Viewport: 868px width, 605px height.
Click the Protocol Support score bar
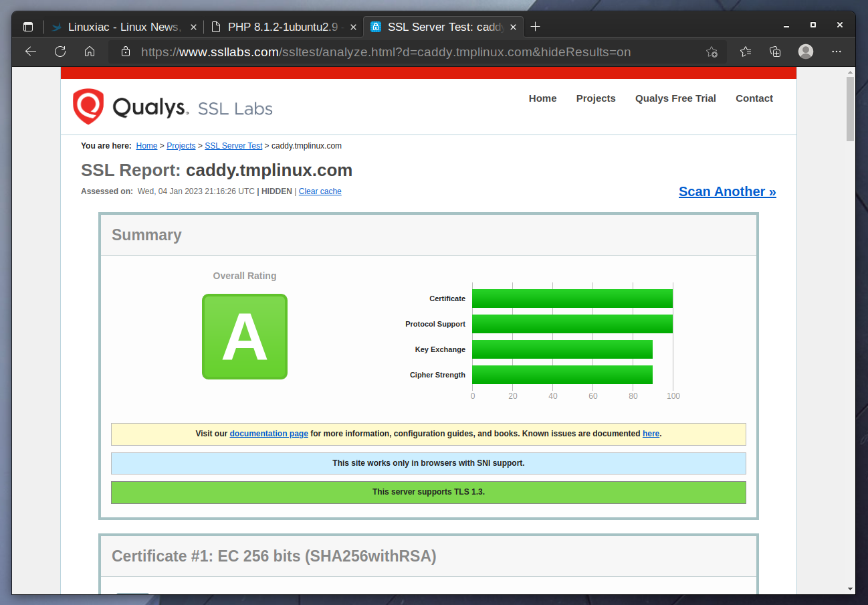pos(572,324)
